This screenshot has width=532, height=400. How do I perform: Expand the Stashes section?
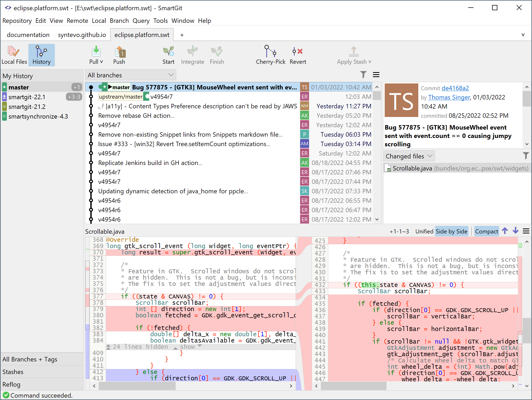click(x=42, y=372)
